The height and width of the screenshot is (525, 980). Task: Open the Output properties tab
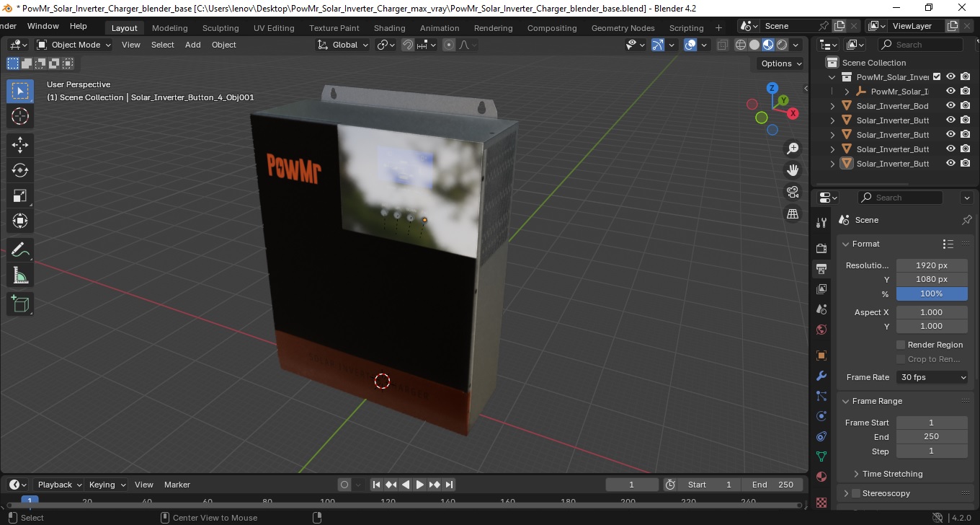tap(821, 269)
